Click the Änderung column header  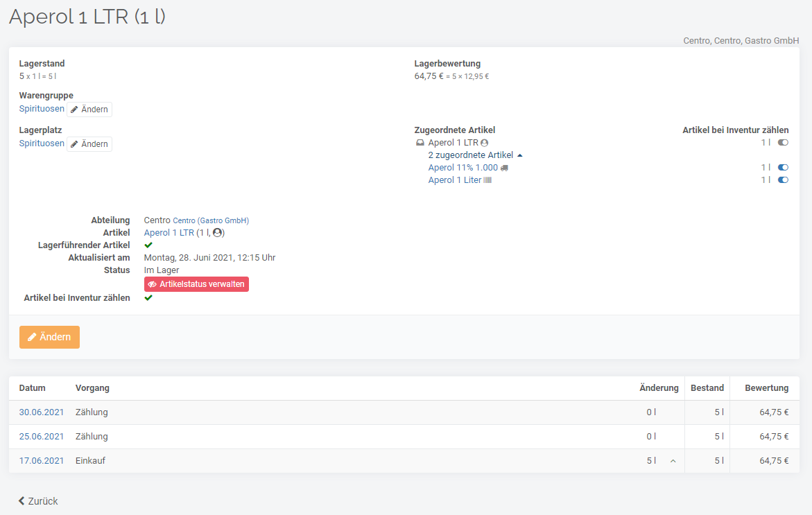coord(659,388)
